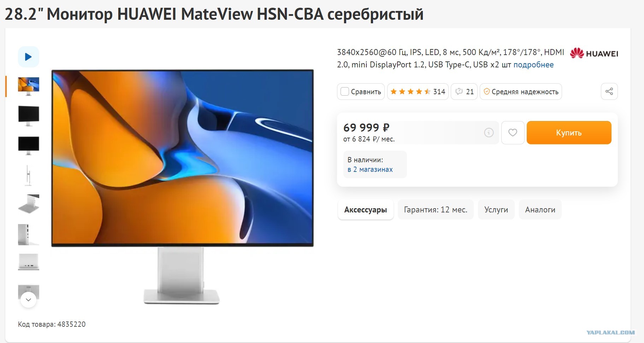Click the orange Купить button
644x343 pixels.
pyautogui.click(x=569, y=133)
